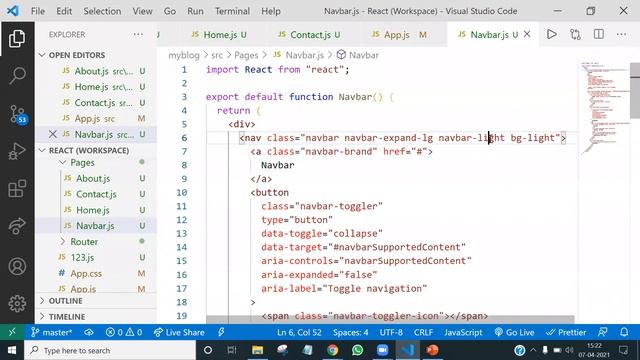Change line ending via CRLF item
640x360 pixels.
tap(423, 332)
